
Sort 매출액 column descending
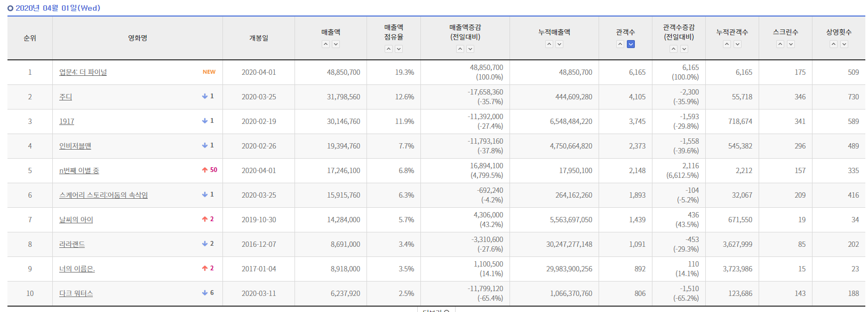336,44
